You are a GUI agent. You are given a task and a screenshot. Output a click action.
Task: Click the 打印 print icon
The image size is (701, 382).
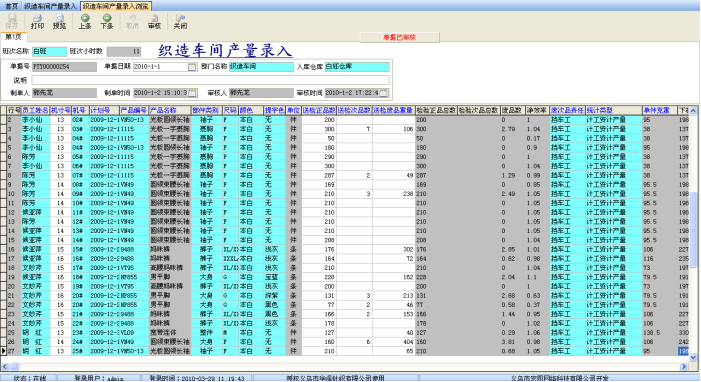click(x=38, y=21)
